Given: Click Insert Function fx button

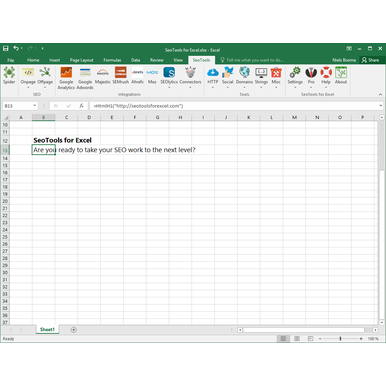Looking at the screenshot, I should point(81,106).
